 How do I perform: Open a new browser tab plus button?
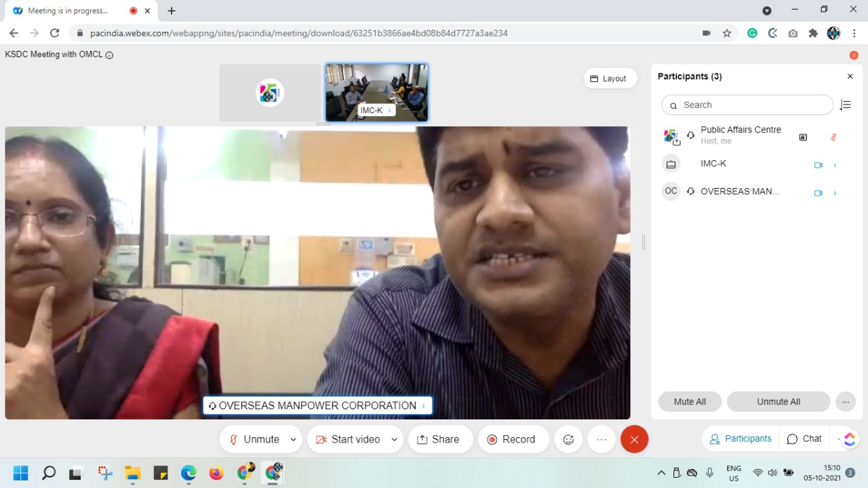point(172,11)
